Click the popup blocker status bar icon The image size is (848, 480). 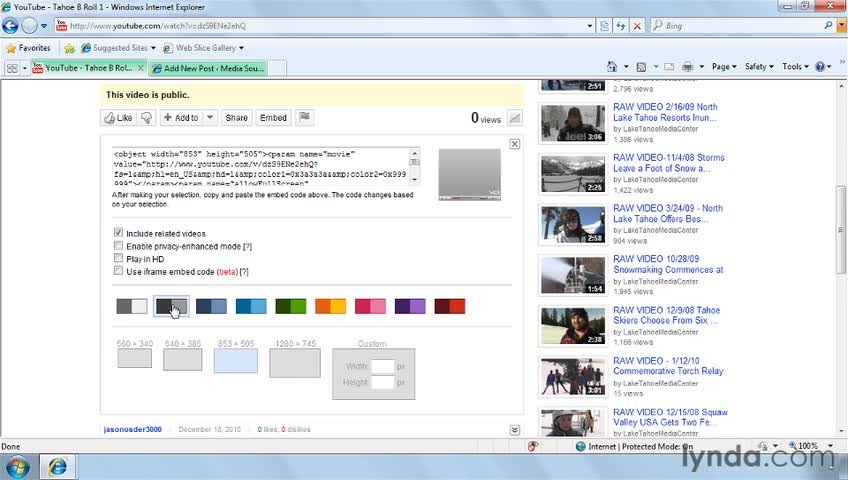coord(533,446)
